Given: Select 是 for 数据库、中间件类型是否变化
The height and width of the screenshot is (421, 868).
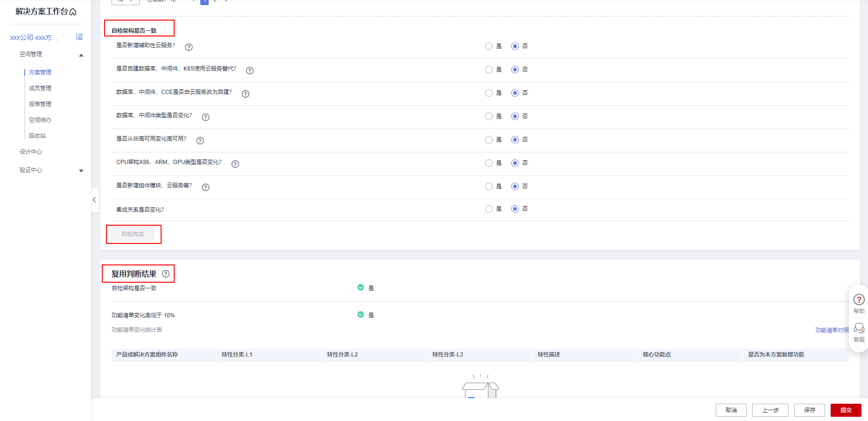Looking at the screenshot, I should pyautogui.click(x=489, y=116).
